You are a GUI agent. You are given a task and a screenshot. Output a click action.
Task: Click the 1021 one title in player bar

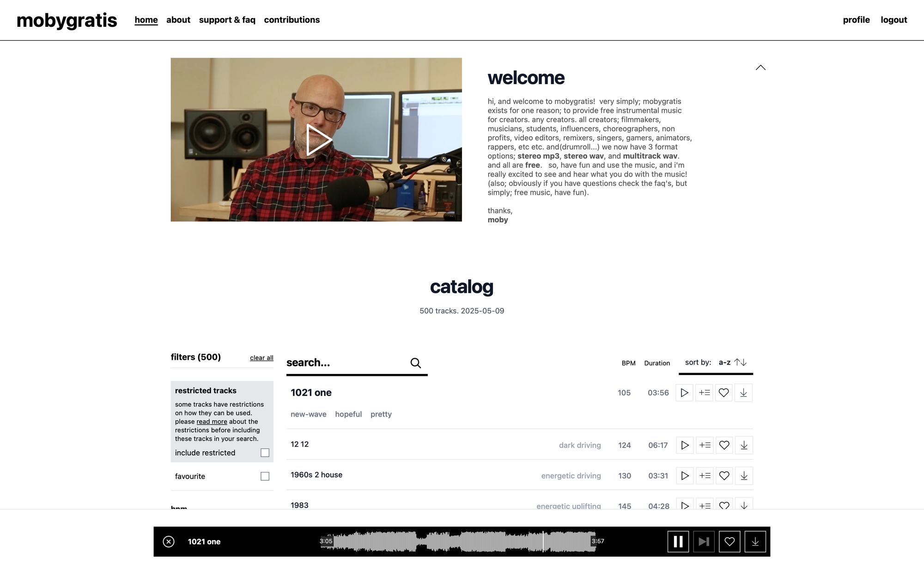(204, 541)
